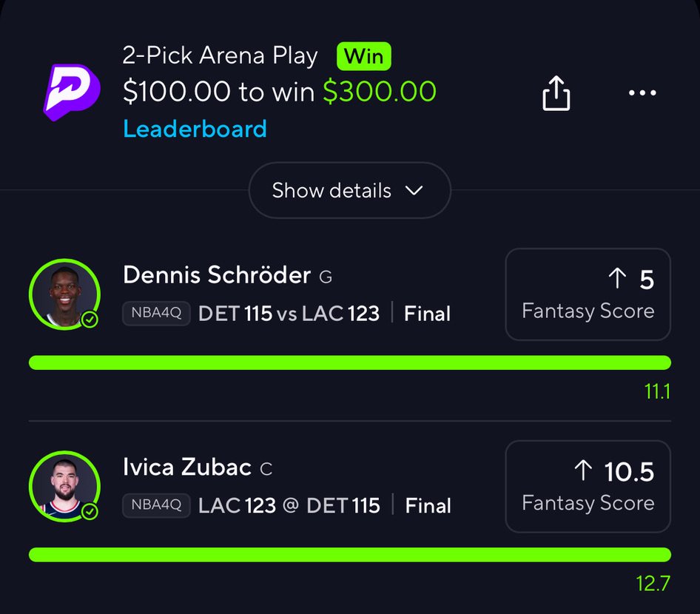The width and height of the screenshot is (700, 614).
Task: Tap the green Win badge
Action: [364, 56]
